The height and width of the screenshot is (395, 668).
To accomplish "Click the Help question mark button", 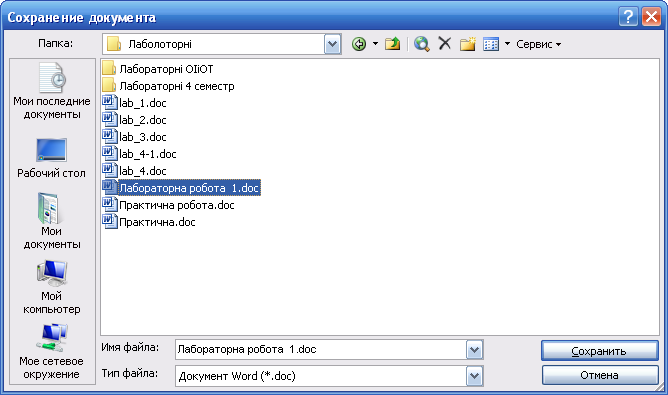I will [x=628, y=17].
